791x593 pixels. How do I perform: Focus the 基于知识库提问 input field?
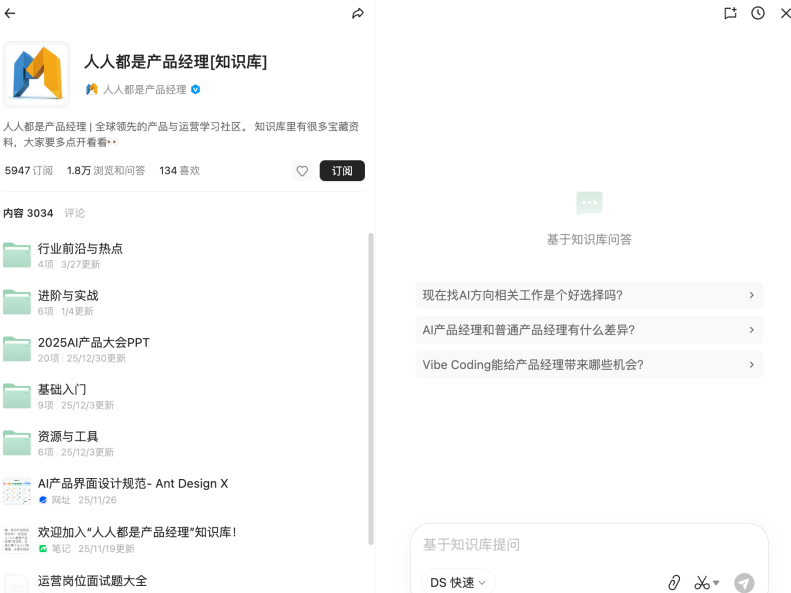click(589, 545)
